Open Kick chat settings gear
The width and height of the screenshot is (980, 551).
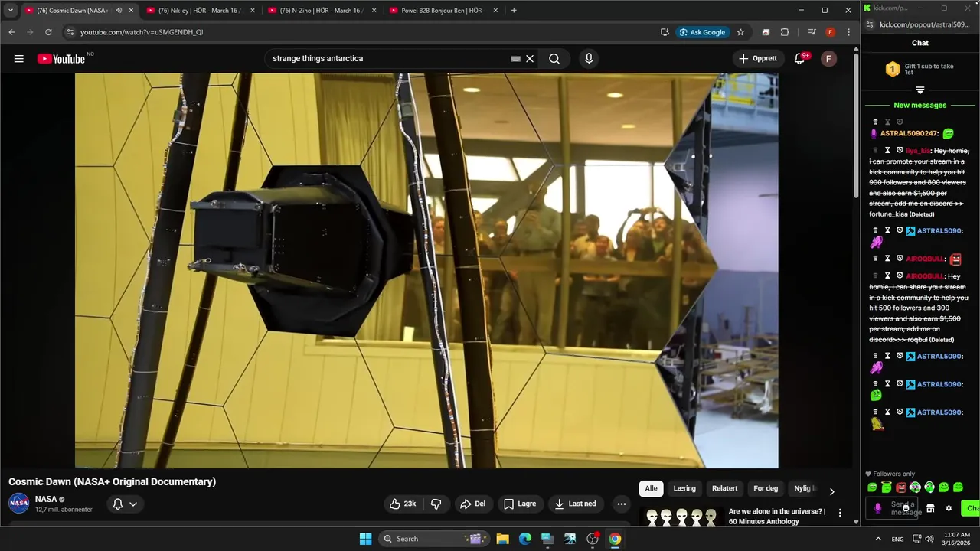pyautogui.click(x=949, y=508)
